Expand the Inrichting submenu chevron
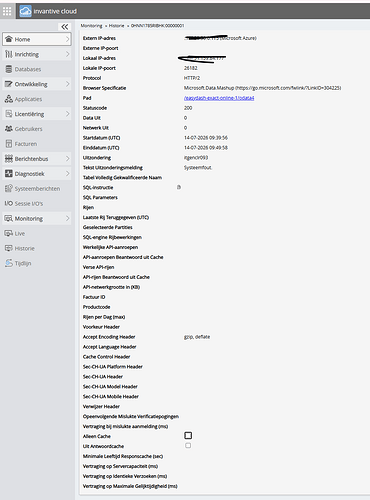370x500 pixels. pyautogui.click(x=67, y=54)
